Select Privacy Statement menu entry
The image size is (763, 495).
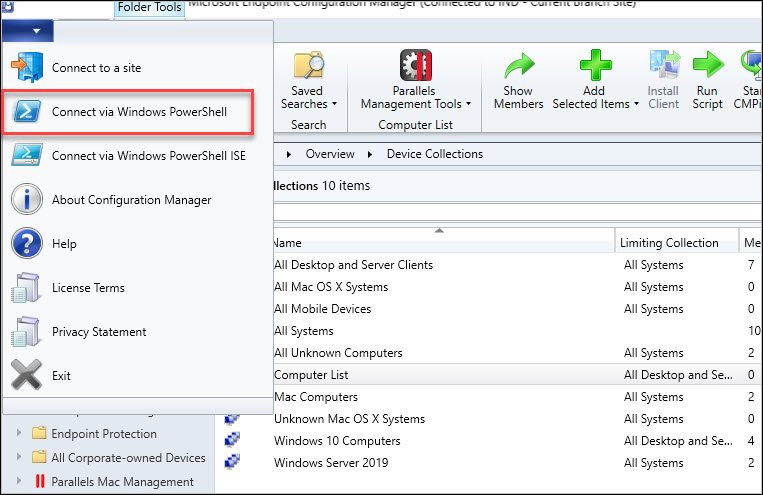138,331
